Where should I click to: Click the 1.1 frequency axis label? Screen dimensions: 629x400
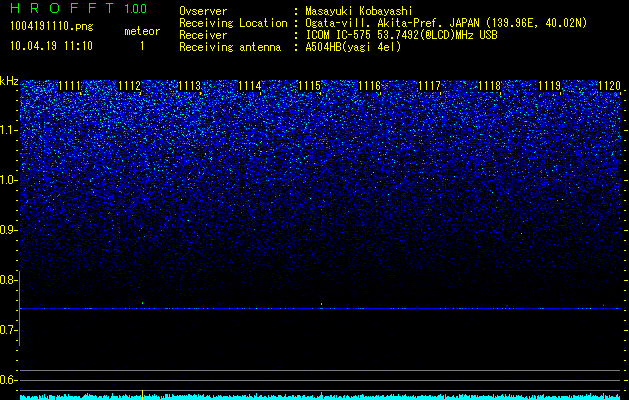point(8,130)
